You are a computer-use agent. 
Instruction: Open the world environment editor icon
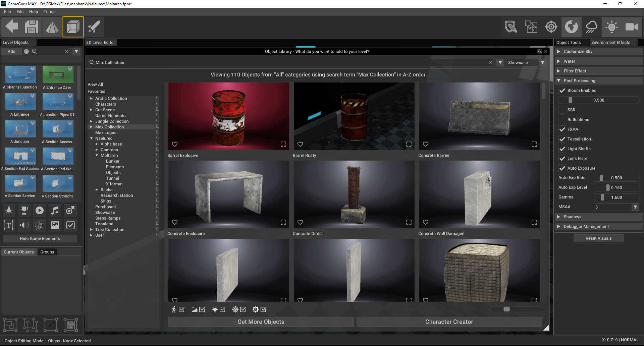571,27
